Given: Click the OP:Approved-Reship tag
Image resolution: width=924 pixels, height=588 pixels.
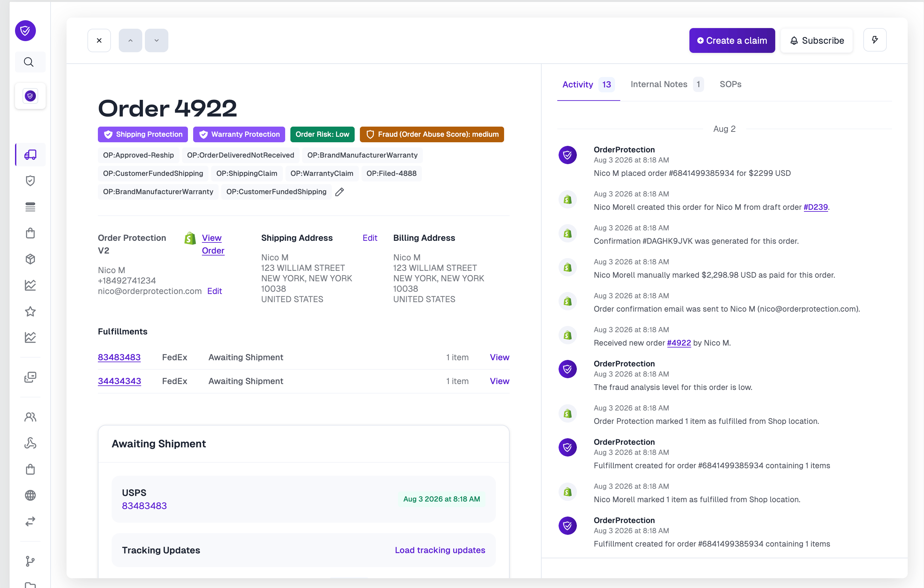Looking at the screenshot, I should [x=139, y=155].
